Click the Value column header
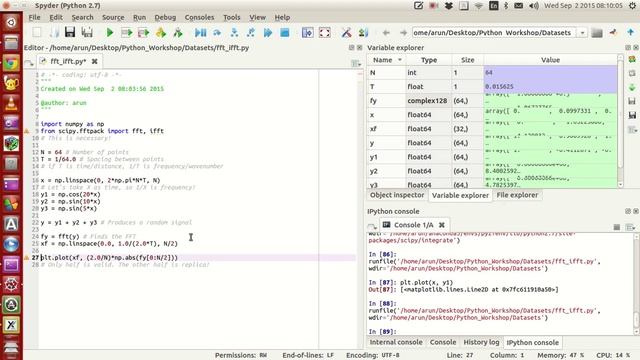This screenshot has height=360, width=640. point(550,60)
